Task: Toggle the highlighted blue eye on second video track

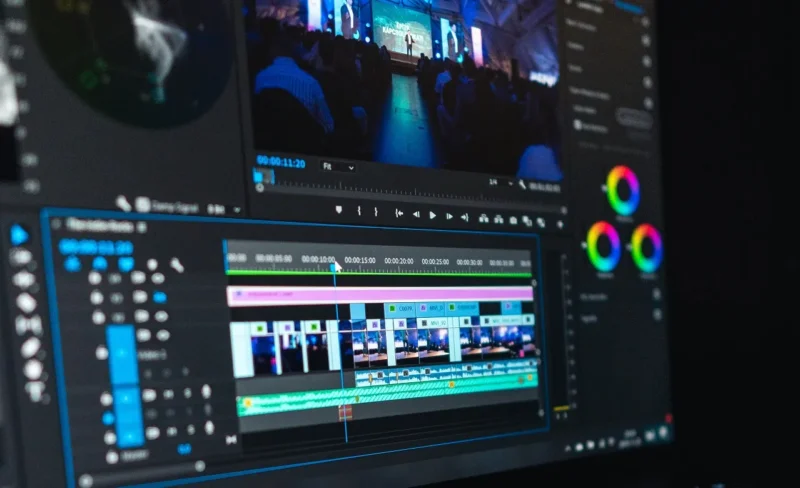Action: click(160, 297)
